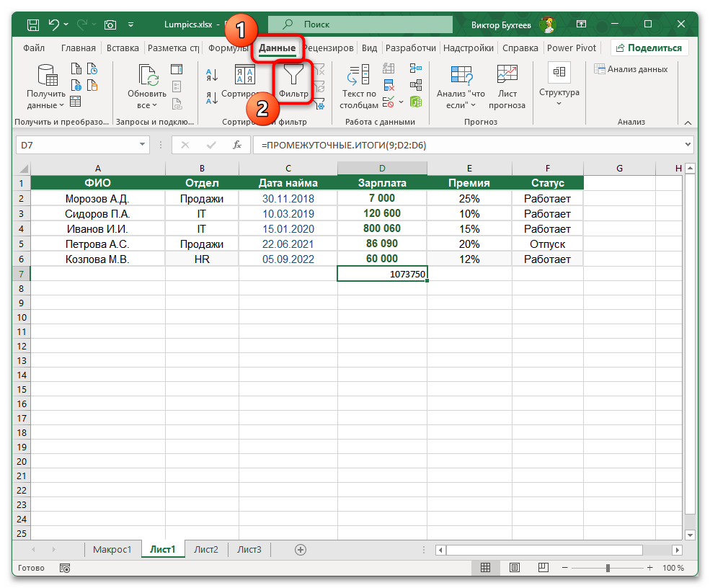Image resolution: width=710 pixels, height=588 pixels.
Task: Switch to Normal view in status bar
Action: tap(486, 568)
